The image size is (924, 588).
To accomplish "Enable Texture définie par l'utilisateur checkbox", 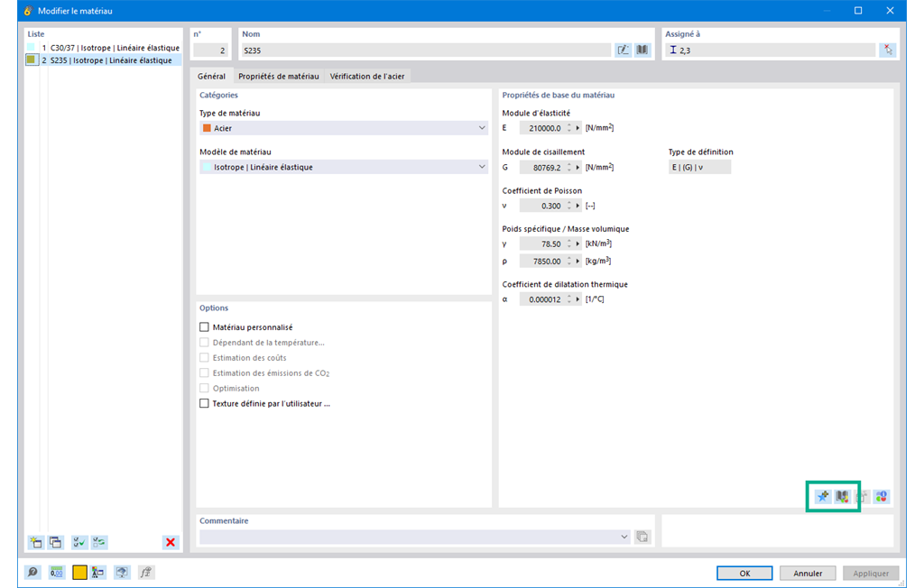I will (x=204, y=404).
